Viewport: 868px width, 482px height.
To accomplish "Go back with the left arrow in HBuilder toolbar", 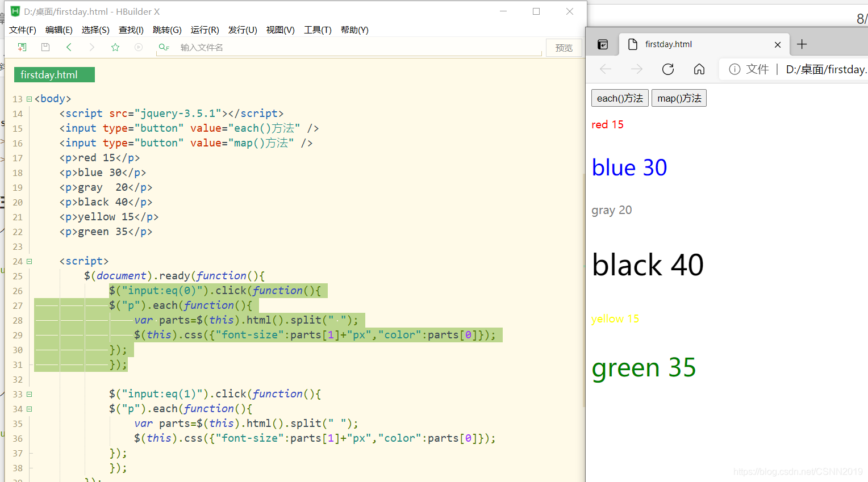I will click(x=69, y=47).
